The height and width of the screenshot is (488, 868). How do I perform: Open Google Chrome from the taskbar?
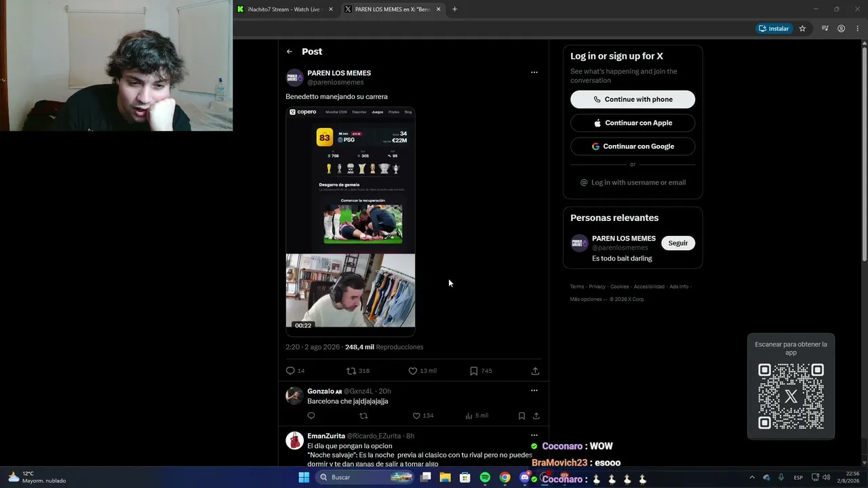pyautogui.click(x=505, y=477)
